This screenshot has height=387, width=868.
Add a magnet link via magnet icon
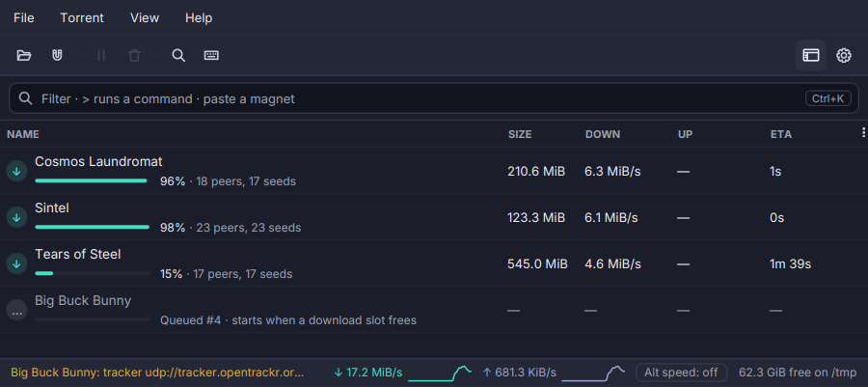click(57, 55)
